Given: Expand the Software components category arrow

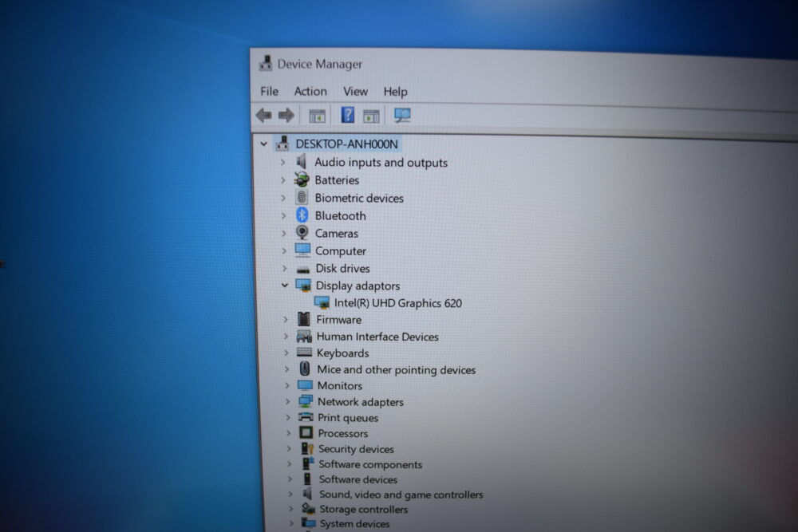Looking at the screenshot, I should [290, 464].
